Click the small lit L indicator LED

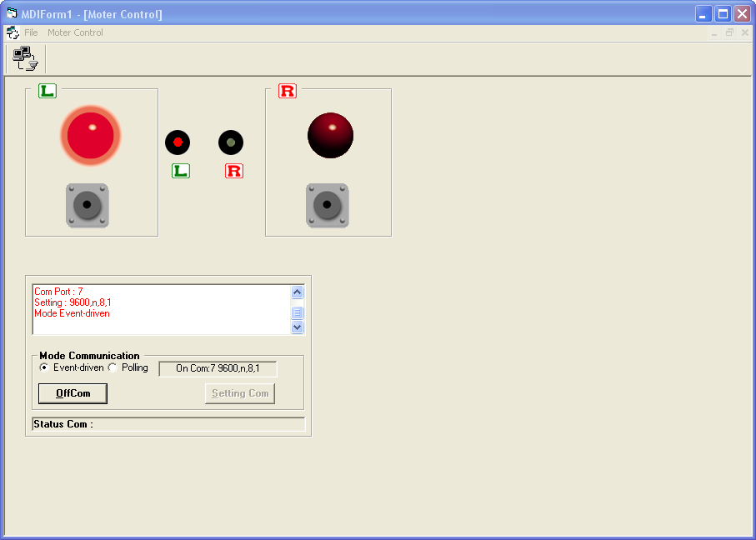pos(178,142)
